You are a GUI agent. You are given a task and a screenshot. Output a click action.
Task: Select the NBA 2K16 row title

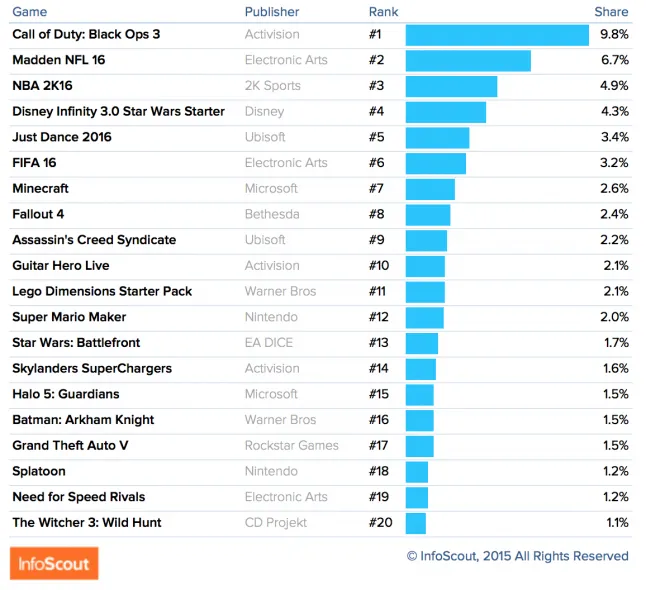tap(42, 86)
